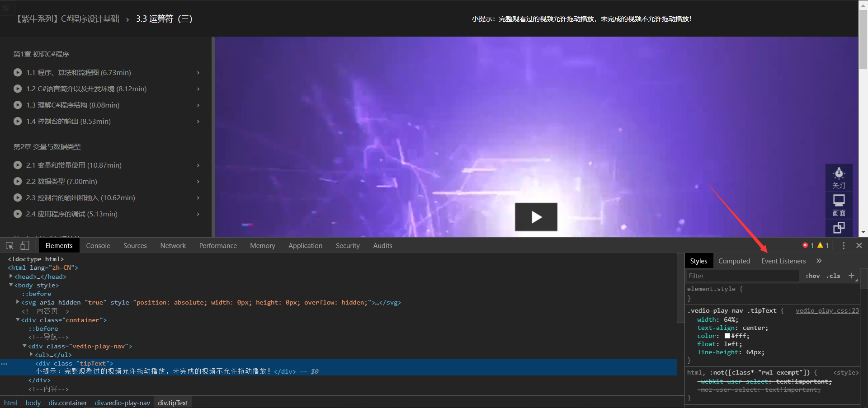The image size is (868, 408).
Task: Toggle the .cls element classes option
Action: (833, 276)
